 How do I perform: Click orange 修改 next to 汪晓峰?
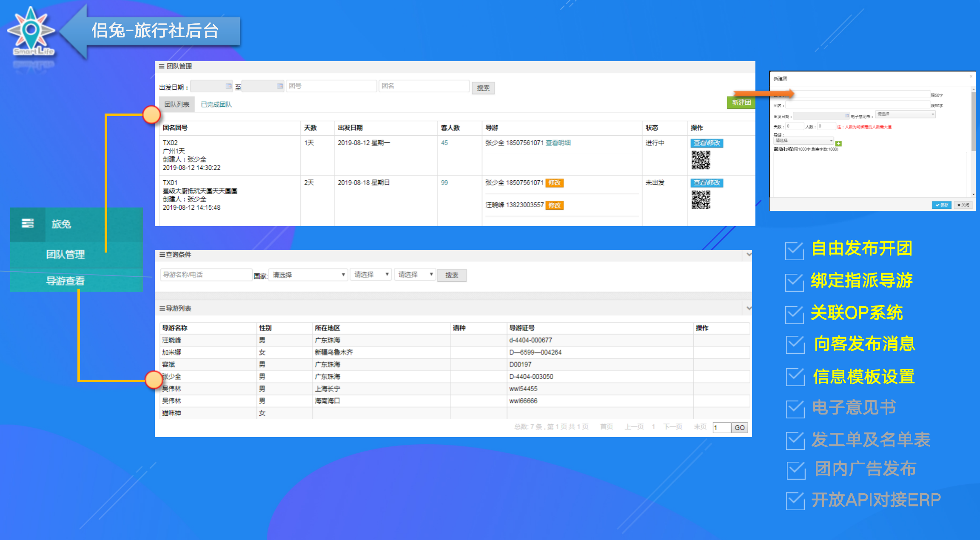(555, 205)
